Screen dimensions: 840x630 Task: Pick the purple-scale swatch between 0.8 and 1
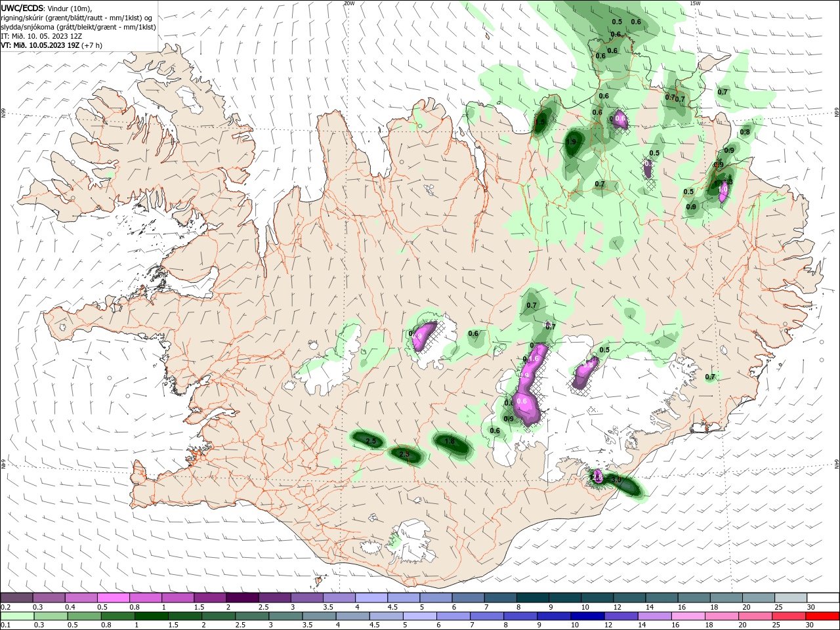[145, 598]
